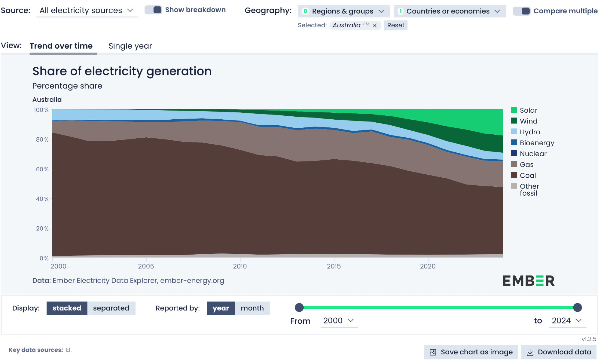
Task: Remove Australia selection with X icon
Action: coord(375,26)
